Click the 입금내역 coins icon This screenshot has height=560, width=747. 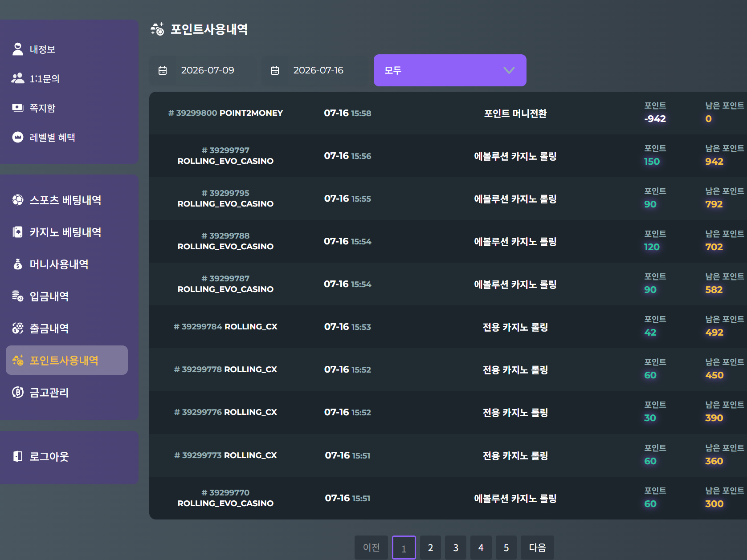[x=18, y=296]
